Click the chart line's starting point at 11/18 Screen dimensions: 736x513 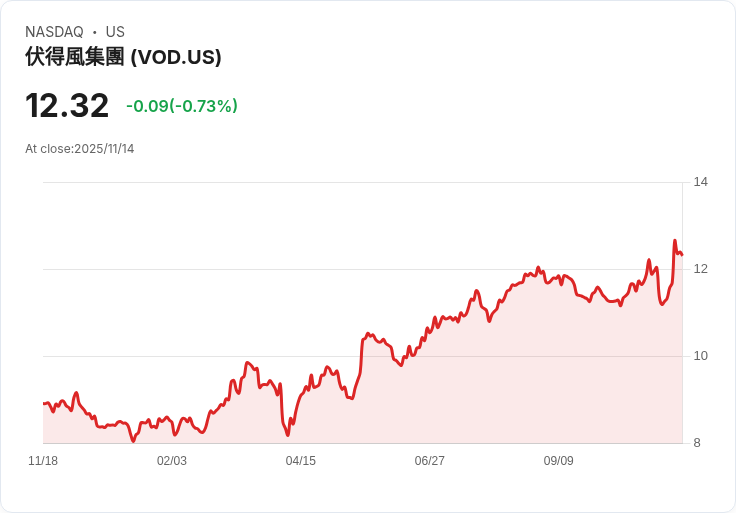tap(44, 404)
